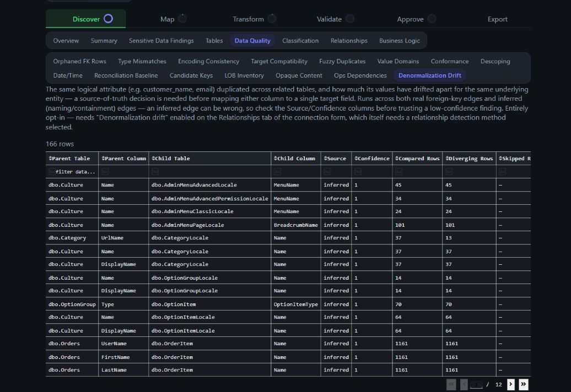Open the Discover stage tab
This screenshot has width=571, height=392.
[85, 19]
